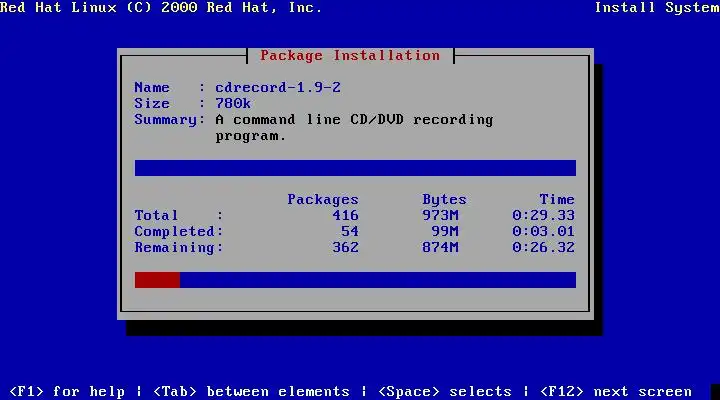The height and width of the screenshot is (400, 720).
Task: Click the word 'program.' in summary
Action: tap(251, 136)
